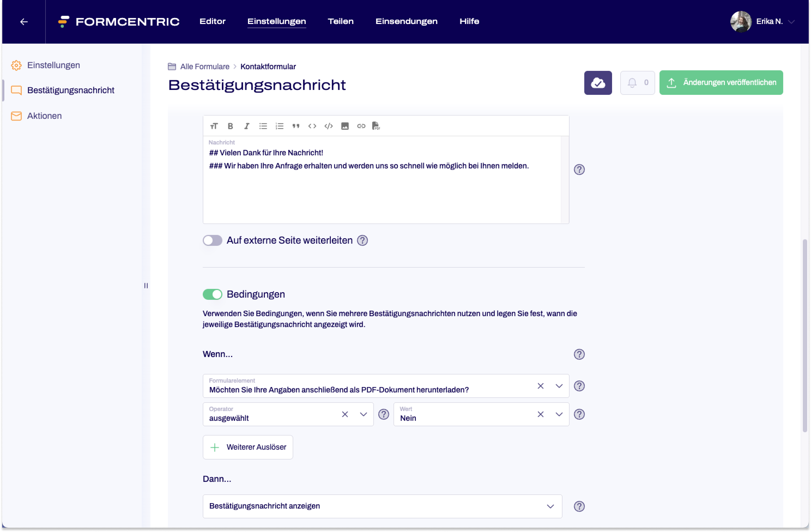Click Änderungen veröffentlichen button
Screen dimensions: 811x532
pos(721,83)
